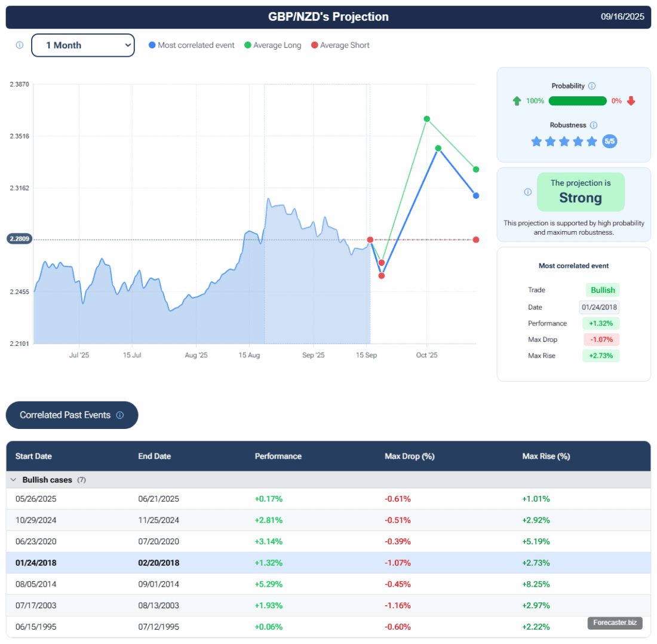Click the red down arrow probability icon
Image resolution: width=657 pixels, height=644 pixels.
(631, 101)
